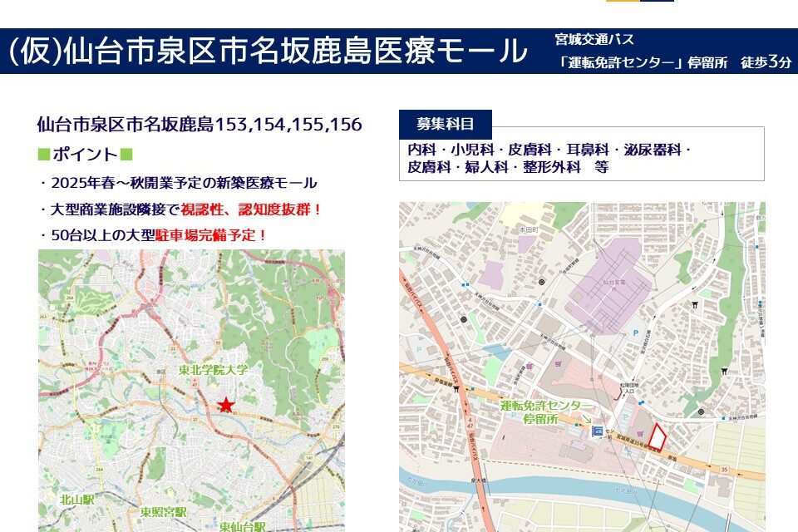Click the large blue P parking symbol
Viewport: 798px width, 532px height.
tap(637, 332)
